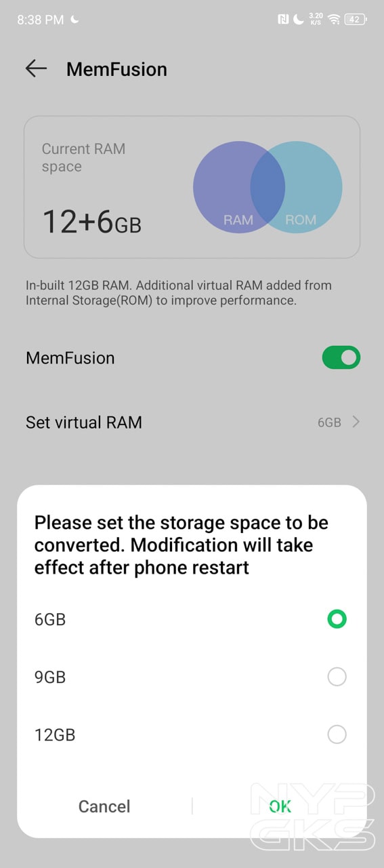Select the 9GB radio button

coord(337,677)
